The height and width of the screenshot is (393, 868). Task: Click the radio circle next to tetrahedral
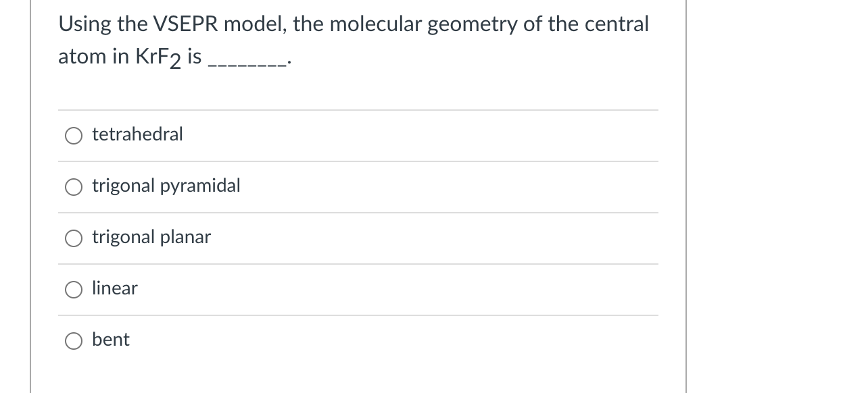74,135
